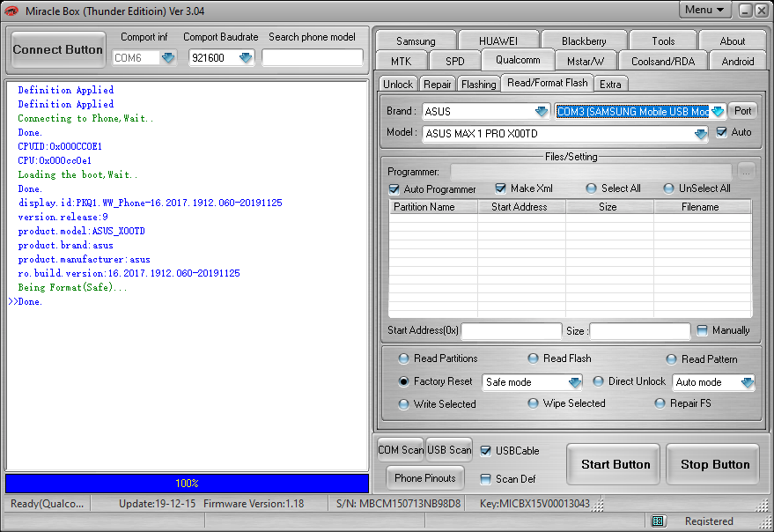Expand the COM3 SAMSUNG Mobile USB port dropdown
The image size is (774, 532).
pyautogui.click(x=718, y=111)
